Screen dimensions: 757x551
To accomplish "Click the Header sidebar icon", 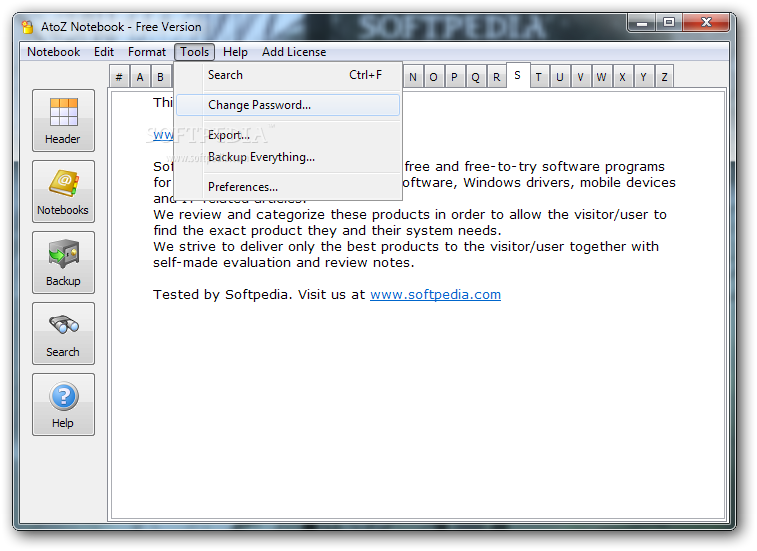I will 63,120.
